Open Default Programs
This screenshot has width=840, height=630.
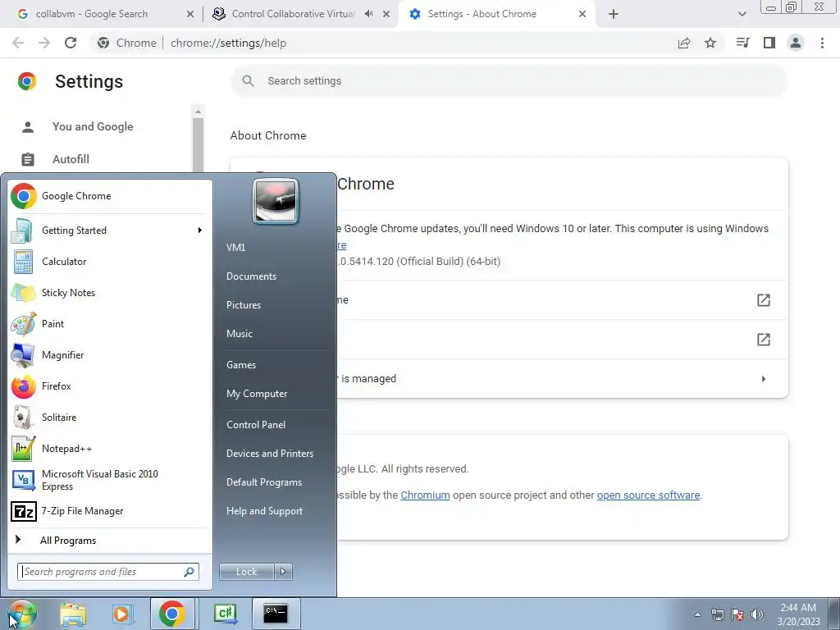(x=276, y=482)
